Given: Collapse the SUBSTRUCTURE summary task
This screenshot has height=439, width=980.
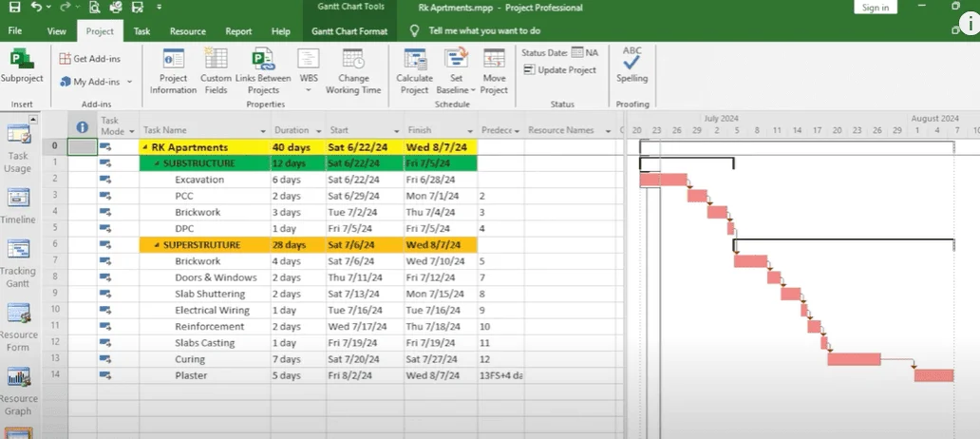Looking at the screenshot, I should (x=157, y=163).
